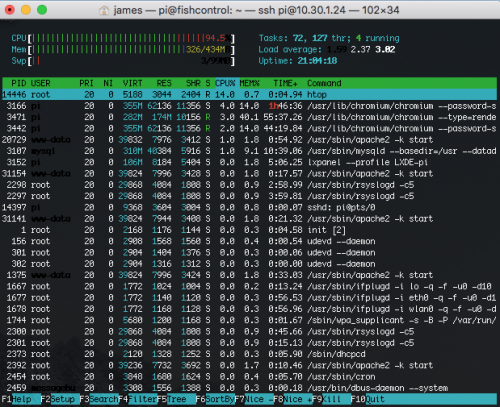Click F7 Nice minus option

point(254,399)
